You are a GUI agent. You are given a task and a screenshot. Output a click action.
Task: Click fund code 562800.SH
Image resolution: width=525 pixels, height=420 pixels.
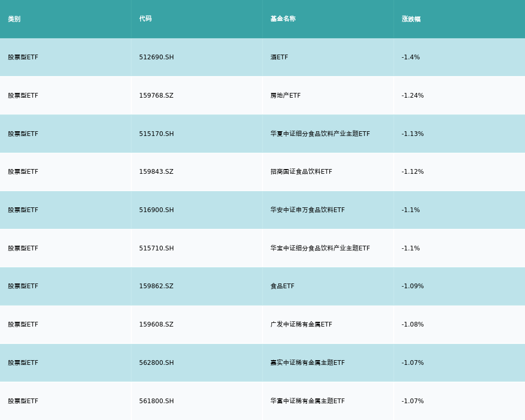point(156,363)
